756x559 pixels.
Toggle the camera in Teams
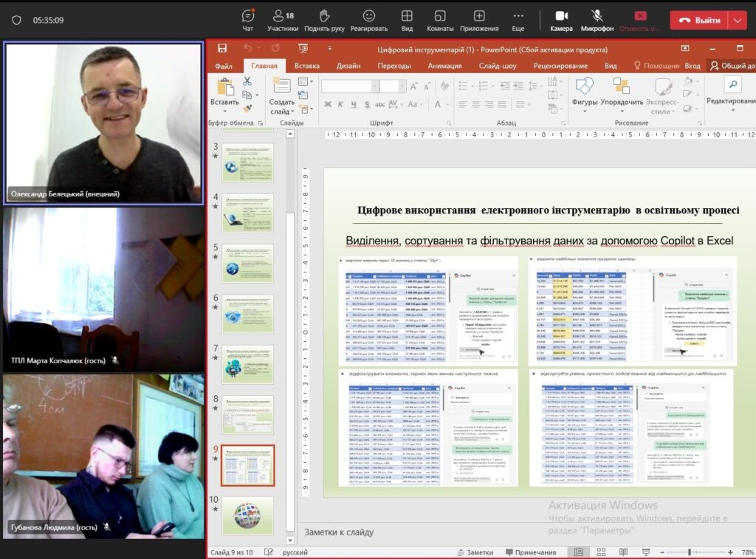tap(561, 20)
